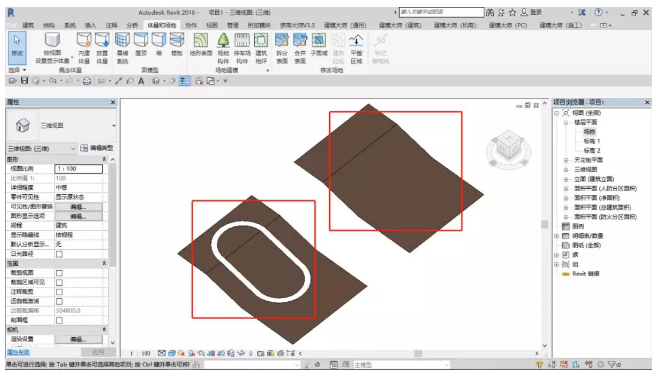Click the 建筑地坪 building pad tool
Image resolution: width=660 pixels, height=375 pixels.
[x=261, y=48]
